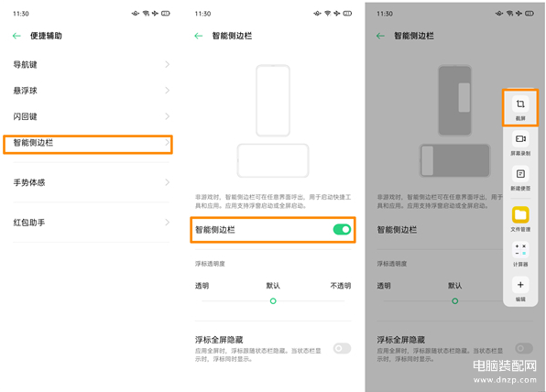Open 红包助手 via its chevron
Viewport: 546px width, 392px height.
pos(167,223)
